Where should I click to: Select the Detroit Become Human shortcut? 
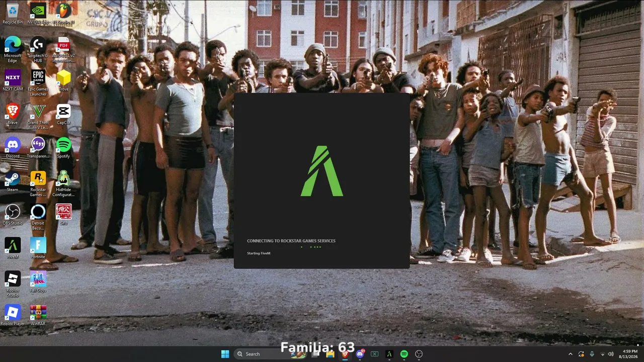[38, 217]
